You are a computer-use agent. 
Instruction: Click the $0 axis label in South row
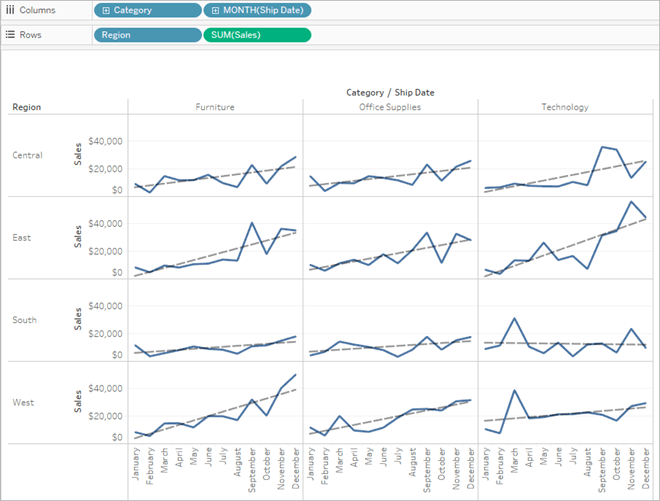tap(117, 355)
